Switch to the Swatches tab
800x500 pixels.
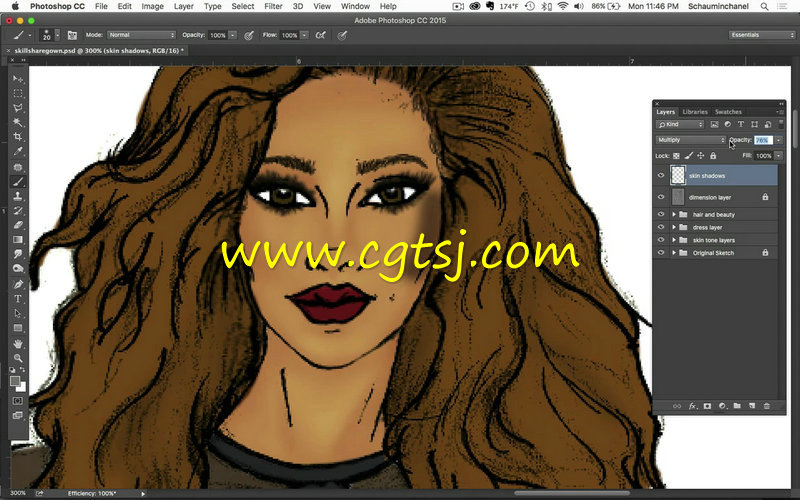[728, 112]
